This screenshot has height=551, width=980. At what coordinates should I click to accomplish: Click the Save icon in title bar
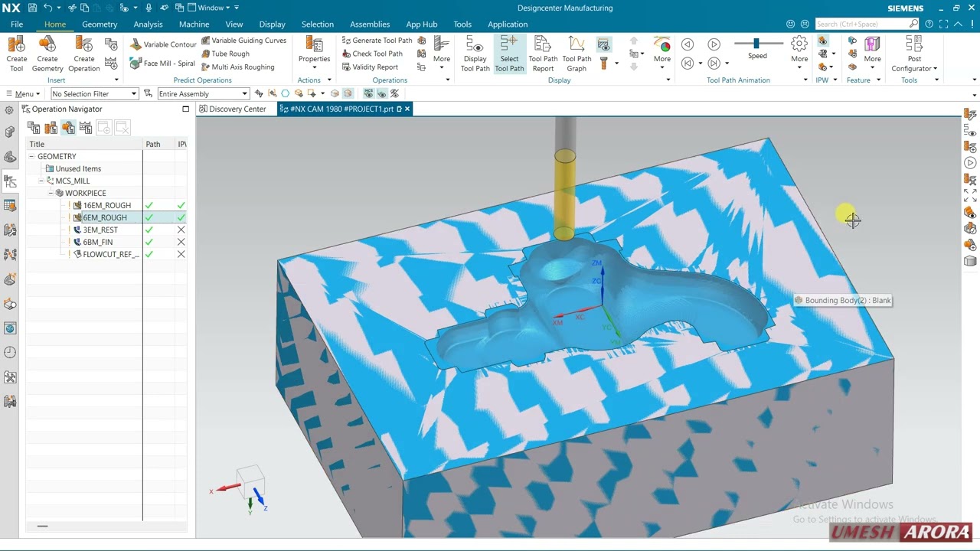pyautogui.click(x=32, y=8)
